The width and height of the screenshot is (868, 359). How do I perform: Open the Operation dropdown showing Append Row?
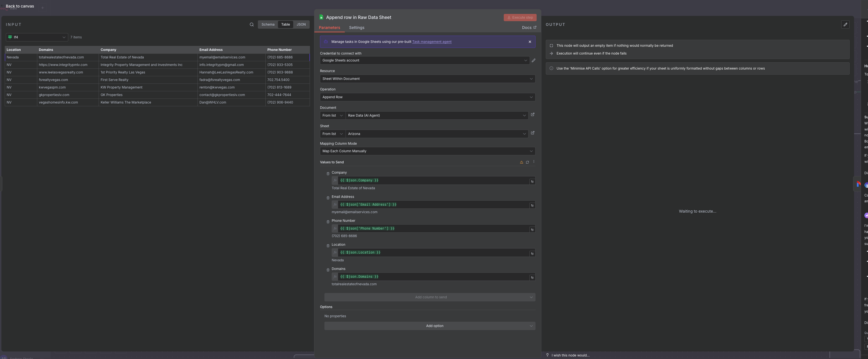pos(427,97)
